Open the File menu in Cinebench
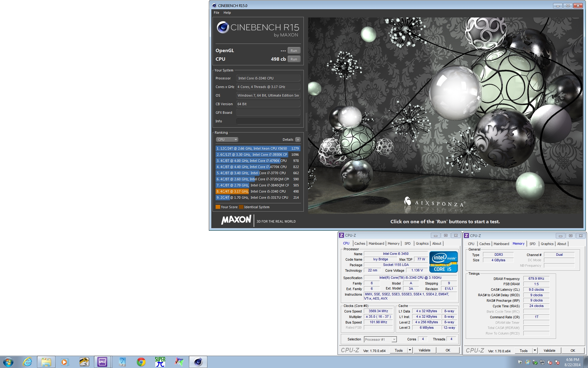Viewport: 588px width, 368px height. tap(217, 13)
